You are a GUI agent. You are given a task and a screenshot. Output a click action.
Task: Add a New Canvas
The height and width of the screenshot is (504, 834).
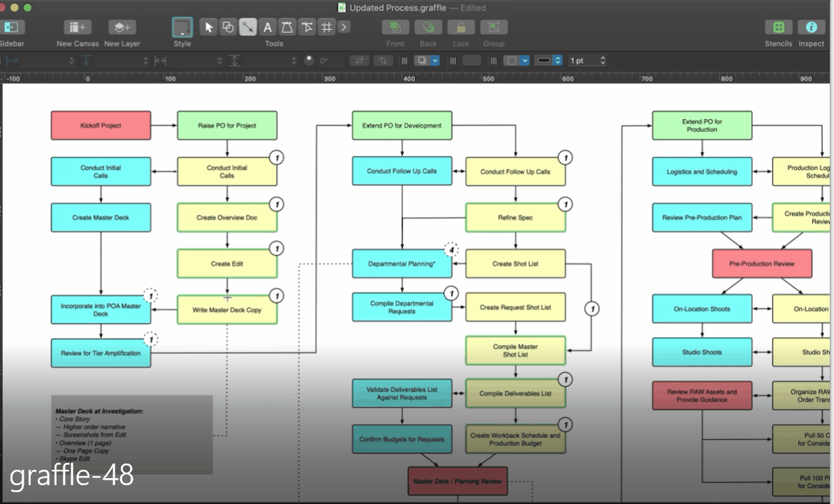pos(78,27)
